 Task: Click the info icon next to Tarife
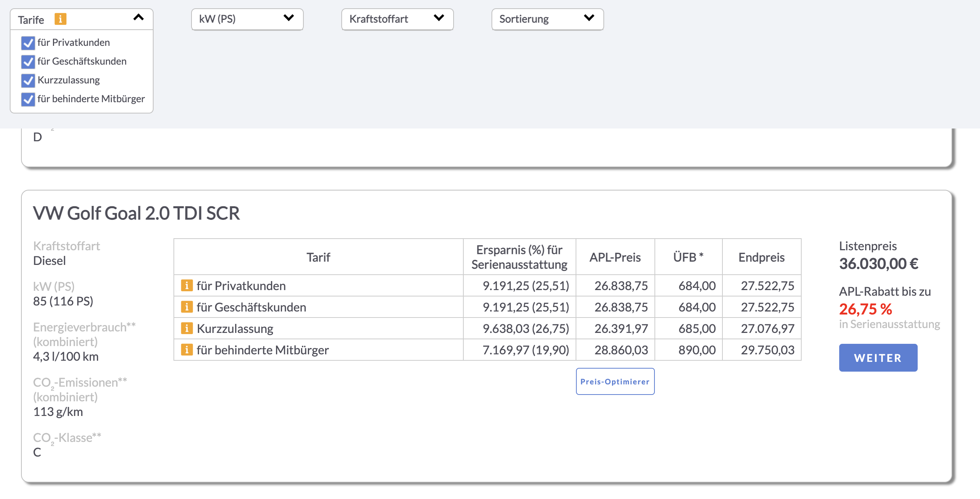pyautogui.click(x=60, y=19)
